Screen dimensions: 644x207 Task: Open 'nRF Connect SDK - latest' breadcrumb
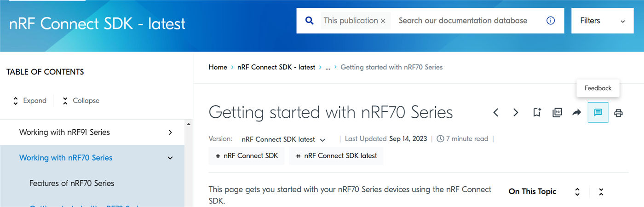(x=276, y=67)
